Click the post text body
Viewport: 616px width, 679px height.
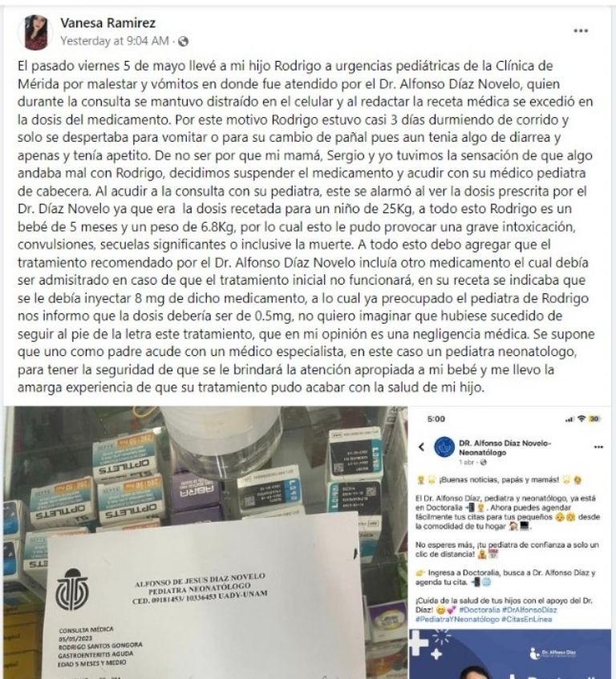click(x=306, y=227)
